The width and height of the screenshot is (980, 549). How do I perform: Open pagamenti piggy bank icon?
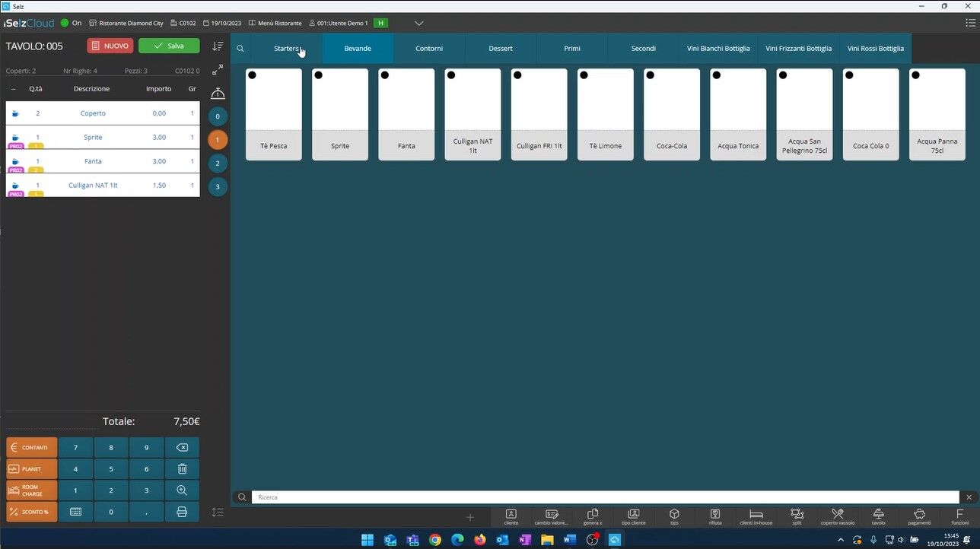coord(919,516)
